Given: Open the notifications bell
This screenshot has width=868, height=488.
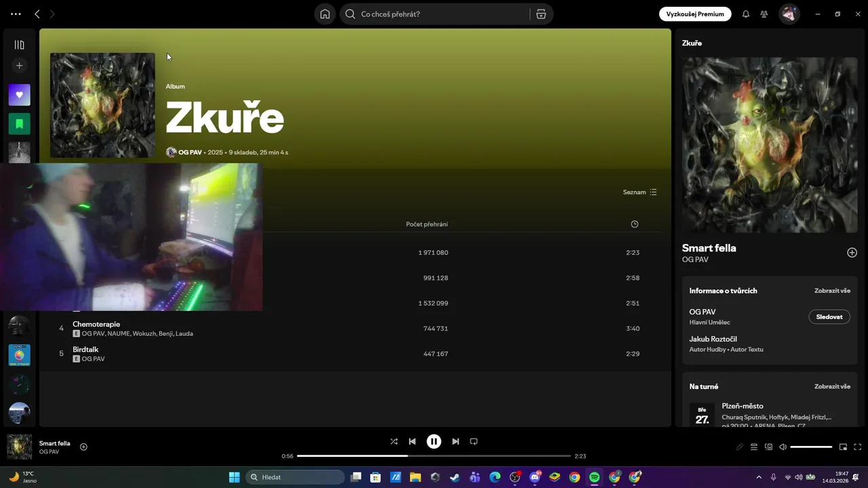Looking at the screenshot, I should coord(746,14).
